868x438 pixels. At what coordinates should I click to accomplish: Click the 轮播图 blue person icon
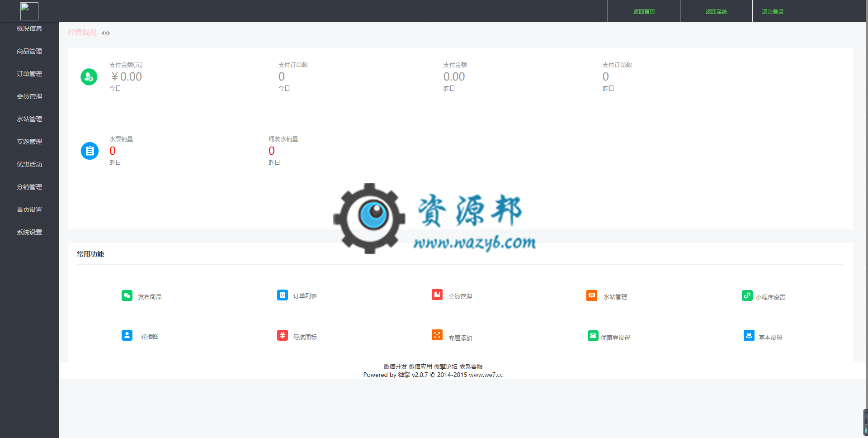[127, 335]
